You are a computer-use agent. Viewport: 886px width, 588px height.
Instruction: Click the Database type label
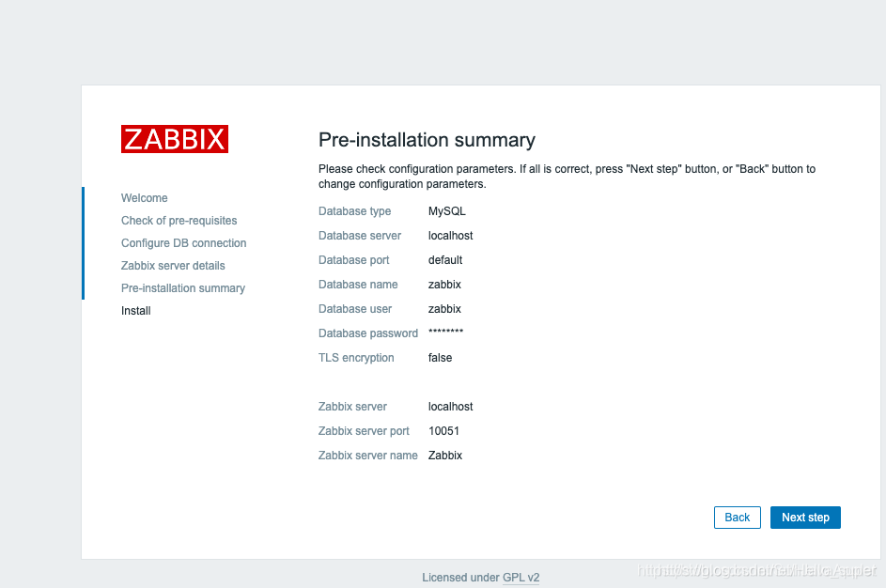354,211
